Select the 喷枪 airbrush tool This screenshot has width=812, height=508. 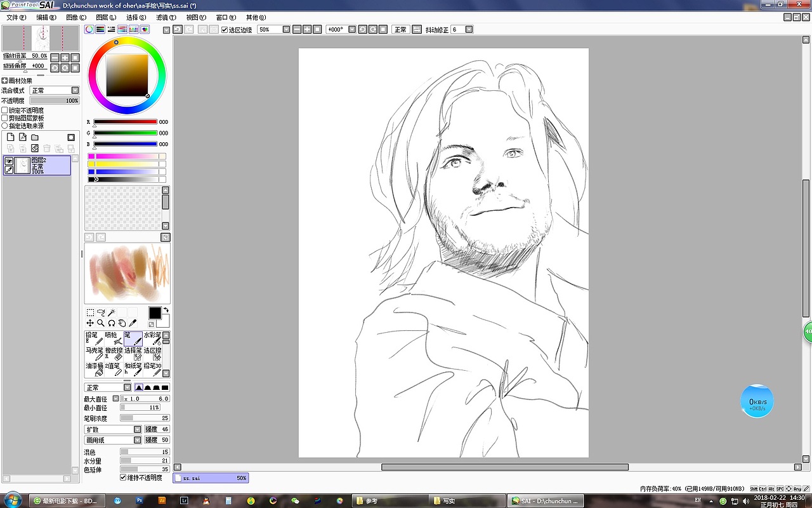(x=114, y=338)
